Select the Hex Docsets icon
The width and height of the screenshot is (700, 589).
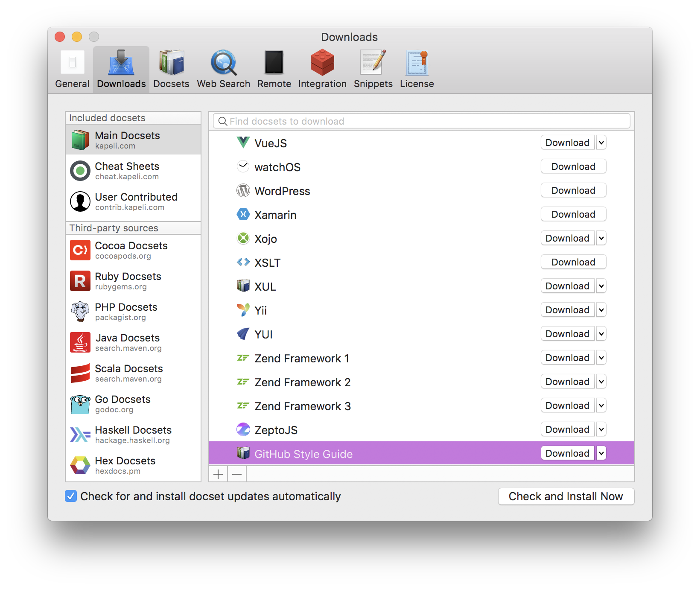click(x=80, y=465)
